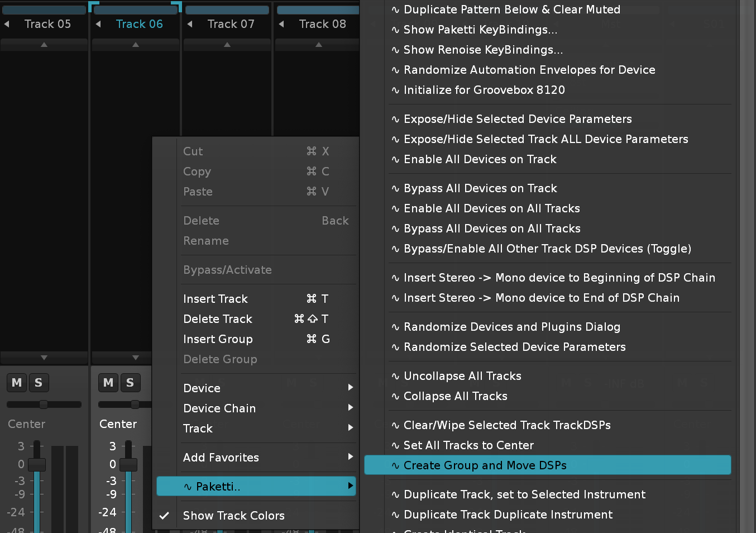Image resolution: width=756 pixels, height=533 pixels.
Task: Click Collapse All Tracks entry
Action: pyautogui.click(x=455, y=396)
